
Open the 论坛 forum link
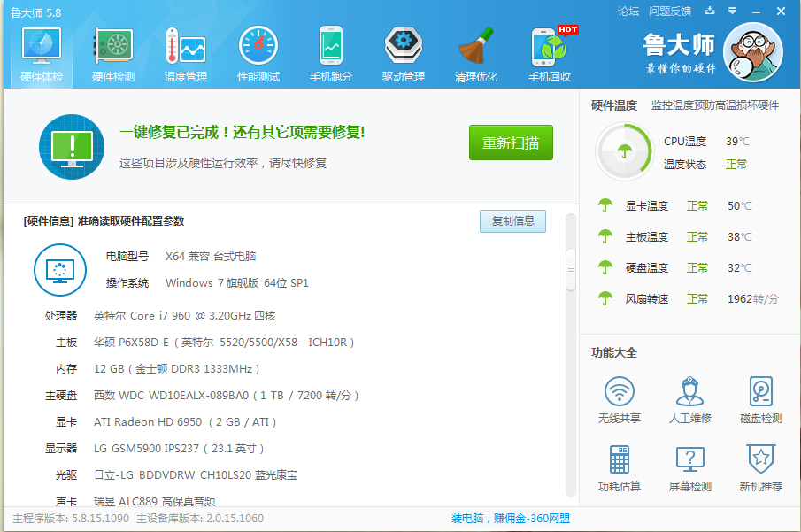pos(628,12)
